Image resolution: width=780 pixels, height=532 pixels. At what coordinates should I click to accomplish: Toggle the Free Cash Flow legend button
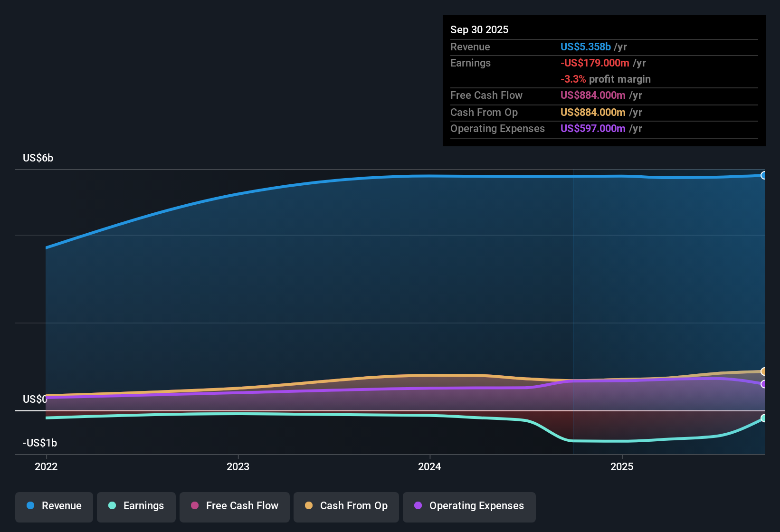coord(235,507)
